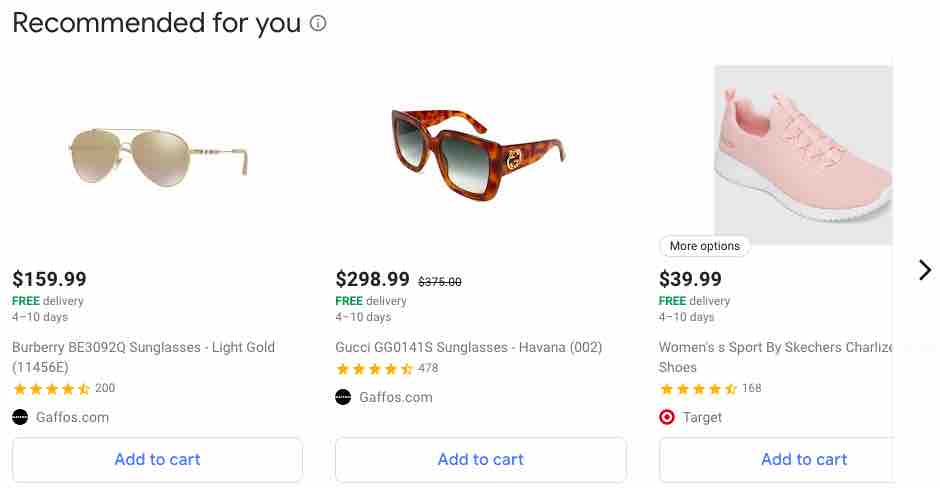Click the Gaffos.com logo under Gucci sunglasses
Viewport: 940px width, 488px height.
[x=343, y=397]
